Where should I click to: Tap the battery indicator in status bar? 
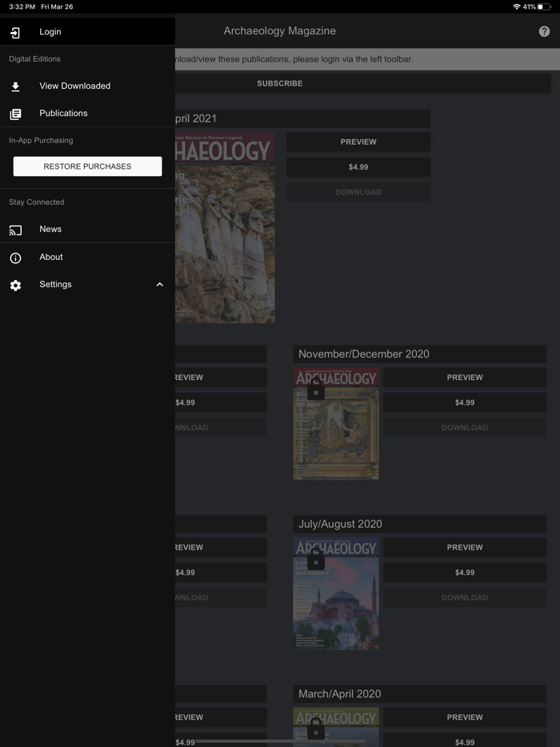[544, 6]
